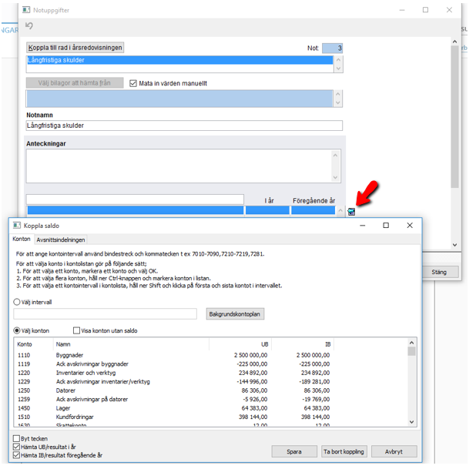Switch to the Konton tab
This screenshot has width=476, height=469.
pos(22,239)
